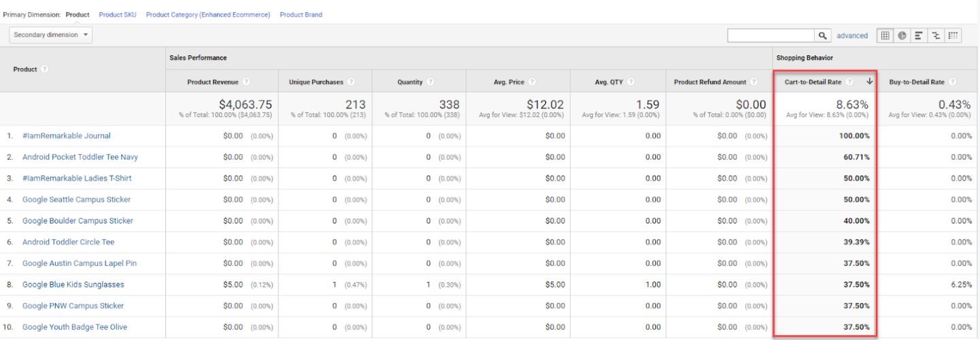Screen dimensions: 980x340
Task: Click sort arrow in Cart-to-Detail Rate header
Action: pos(869,82)
